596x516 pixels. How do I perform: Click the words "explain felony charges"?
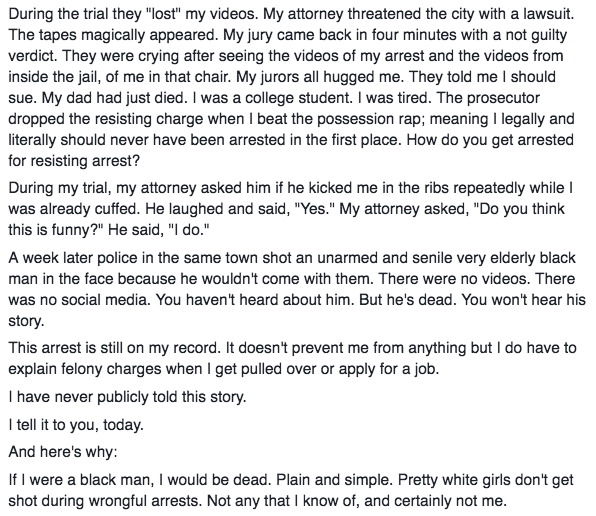coord(85,369)
